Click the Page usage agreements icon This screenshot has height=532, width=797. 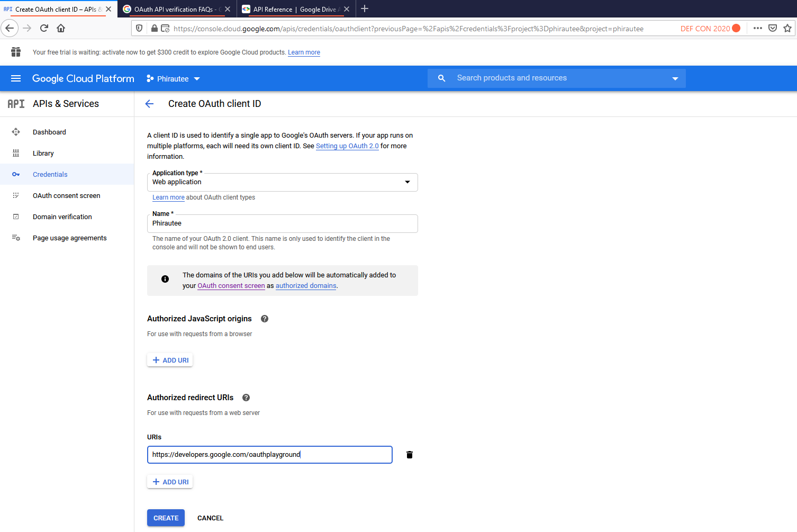[x=16, y=238]
